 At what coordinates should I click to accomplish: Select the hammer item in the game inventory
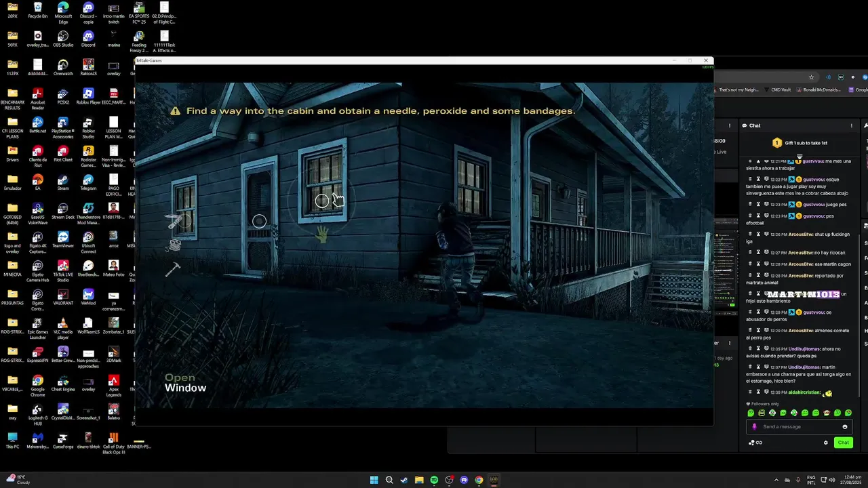pyautogui.click(x=173, y=269)
